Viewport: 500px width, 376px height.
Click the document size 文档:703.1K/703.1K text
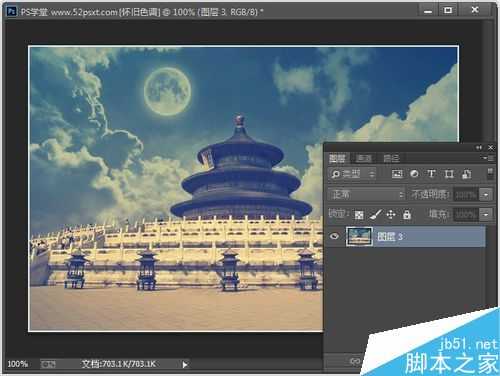[x=119, y=364]
